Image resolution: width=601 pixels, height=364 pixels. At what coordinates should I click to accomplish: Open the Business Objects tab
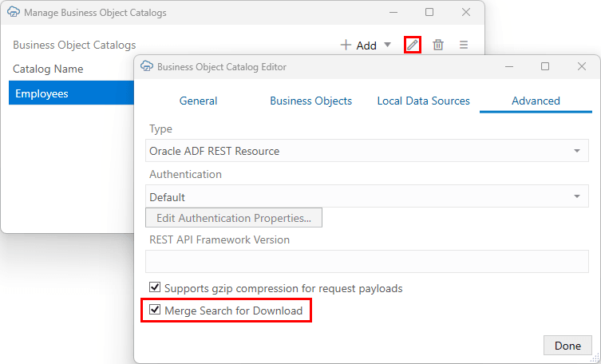pyautogui.click(x=310, y=101)
